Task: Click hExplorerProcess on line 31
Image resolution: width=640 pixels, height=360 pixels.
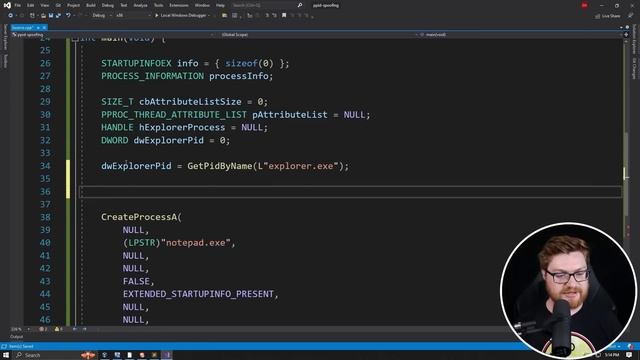Action: click(182, 127)
